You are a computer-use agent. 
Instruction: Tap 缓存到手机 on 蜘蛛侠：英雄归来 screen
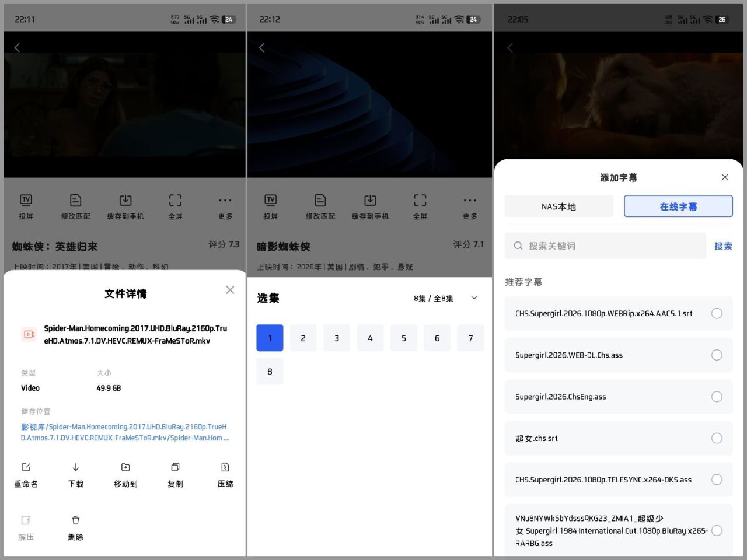[125, 201]
